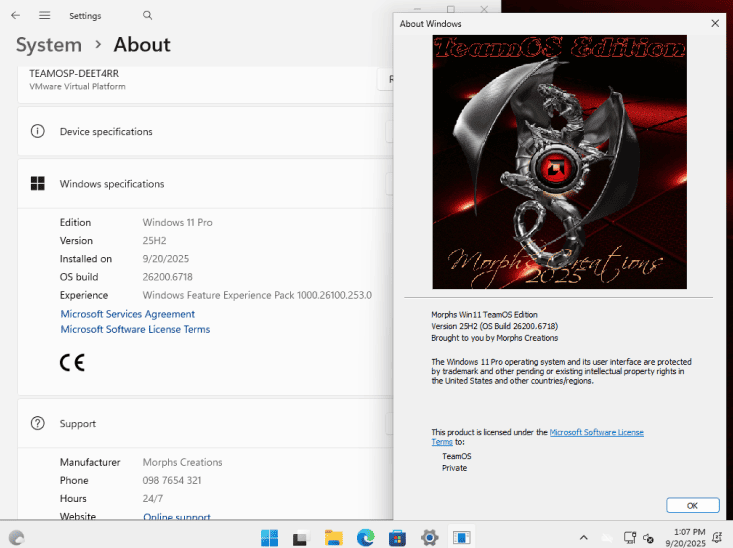
Task: Close the About Windows dialog
Action: [x=715, y=23]
